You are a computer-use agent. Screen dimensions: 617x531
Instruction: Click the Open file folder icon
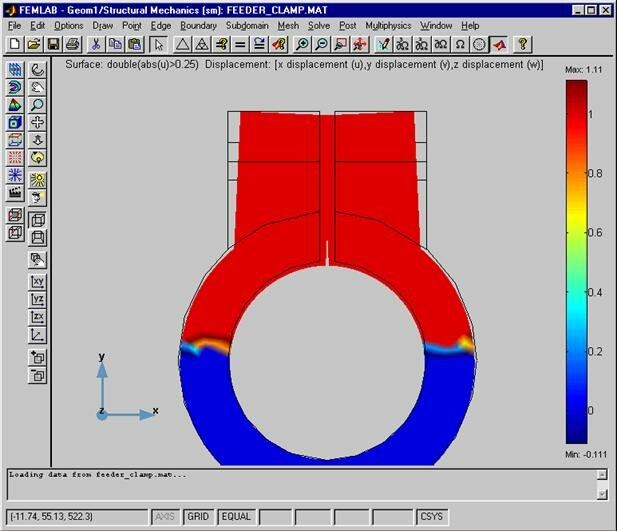33,44
